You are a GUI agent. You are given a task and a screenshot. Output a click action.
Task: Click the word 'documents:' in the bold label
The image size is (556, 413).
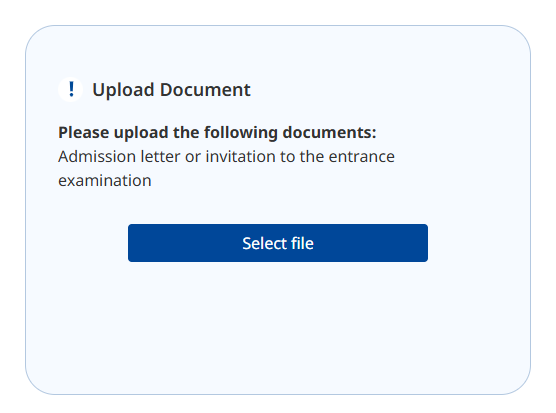tap(329, 133)
